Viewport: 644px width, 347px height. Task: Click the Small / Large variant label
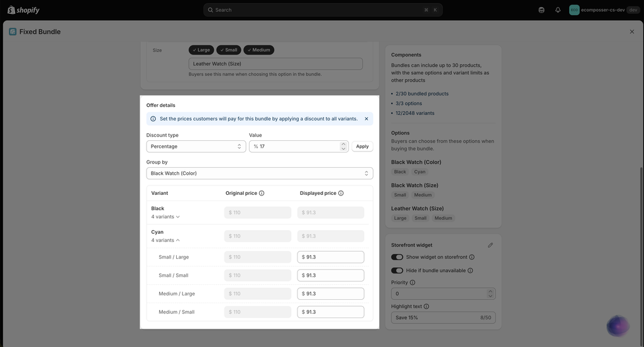click(x=174, y=257)
